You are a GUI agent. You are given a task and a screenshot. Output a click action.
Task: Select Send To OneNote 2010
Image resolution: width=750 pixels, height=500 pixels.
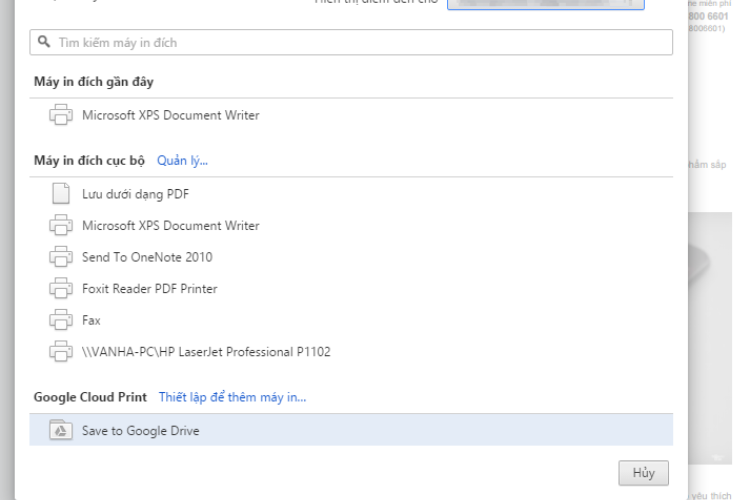351,257
